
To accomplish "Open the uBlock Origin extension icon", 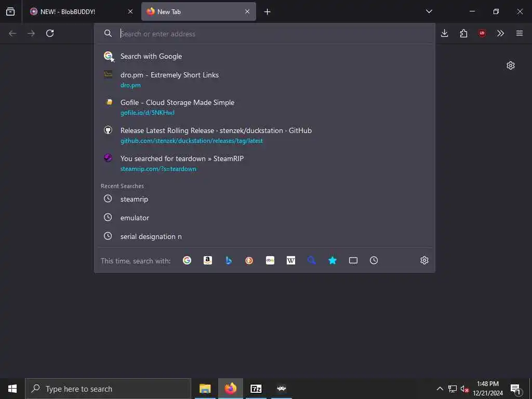I will [x=482, y=33].
